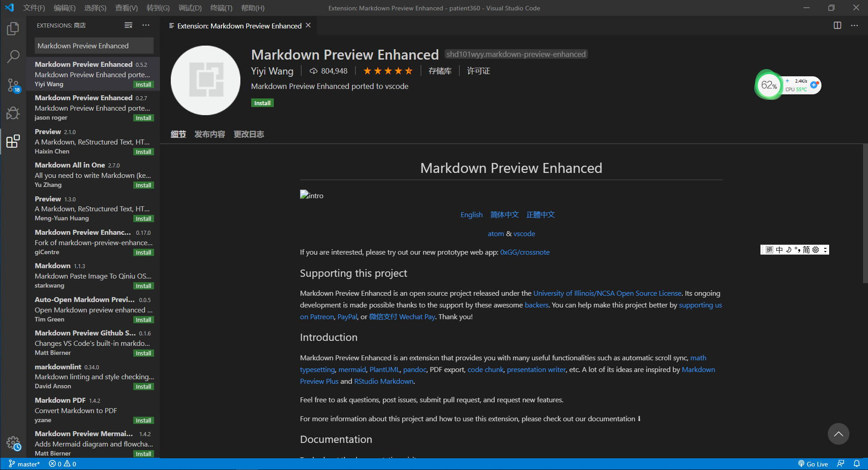868x470 pixels.
Task: Click Go Live in the status bar
Action: [813, 464]
